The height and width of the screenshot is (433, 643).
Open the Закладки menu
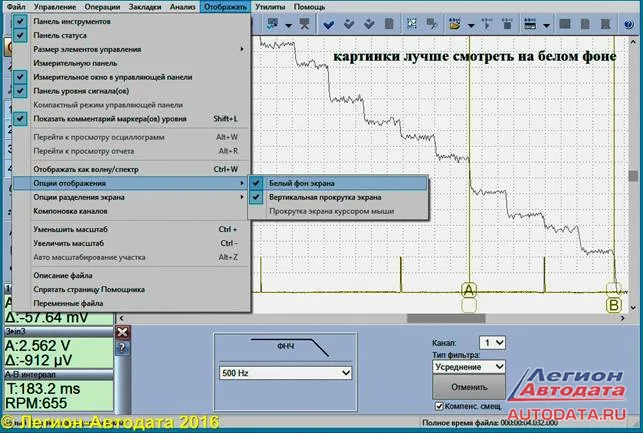pyautogui.click(x=145, y=7)
